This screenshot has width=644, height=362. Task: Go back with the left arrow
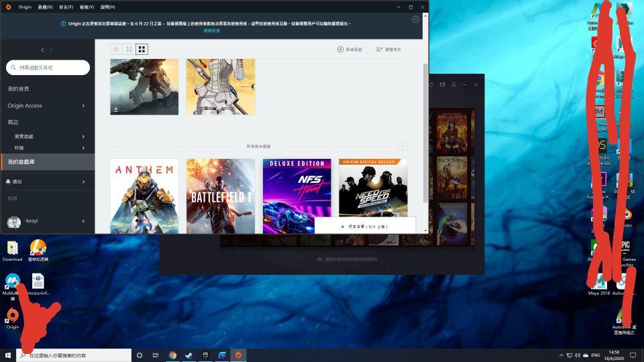42,50
